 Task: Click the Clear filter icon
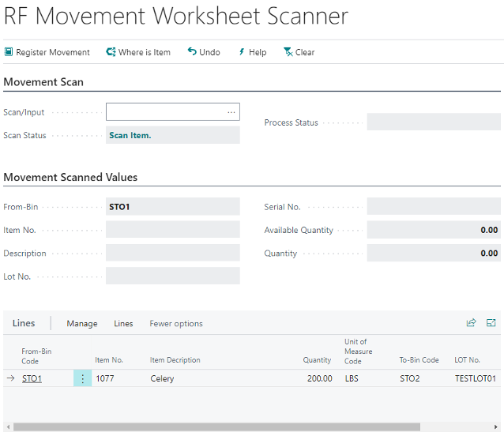(x=288, y=52)
